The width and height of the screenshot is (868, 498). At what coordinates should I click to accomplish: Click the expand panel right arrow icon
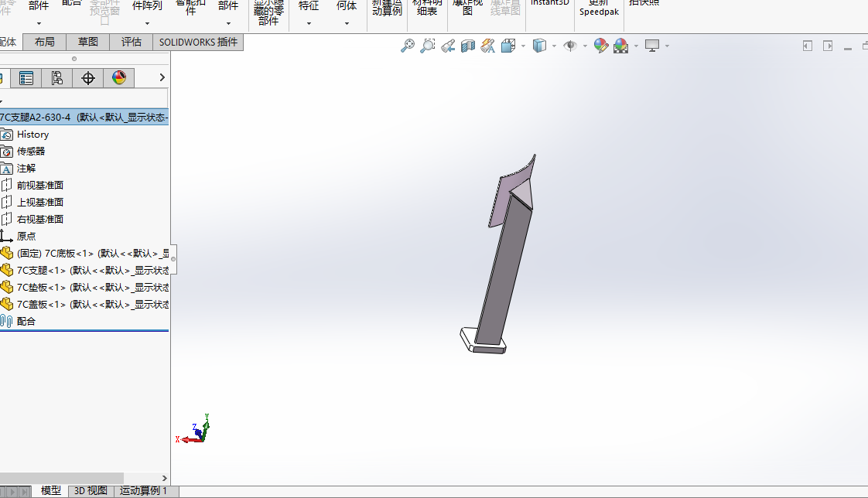[828, 46]
